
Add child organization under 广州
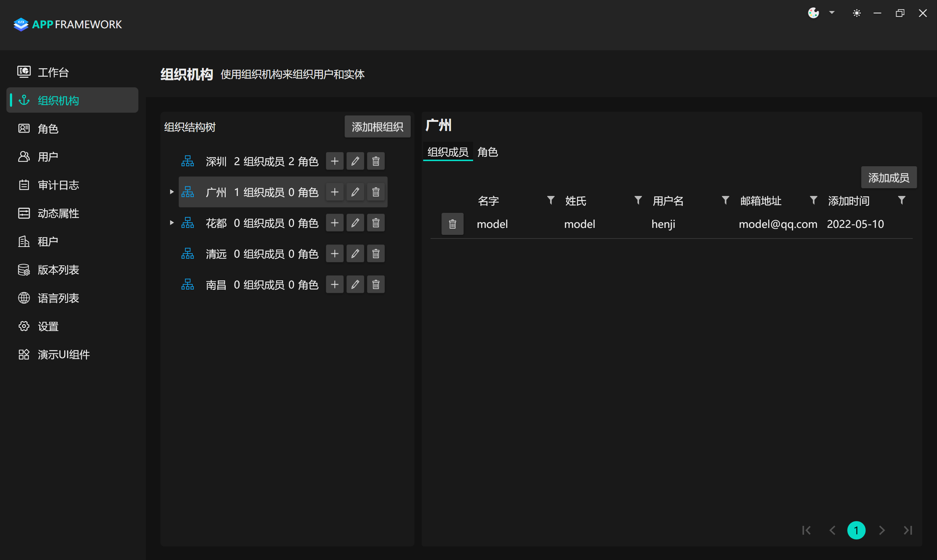[334, 192]
